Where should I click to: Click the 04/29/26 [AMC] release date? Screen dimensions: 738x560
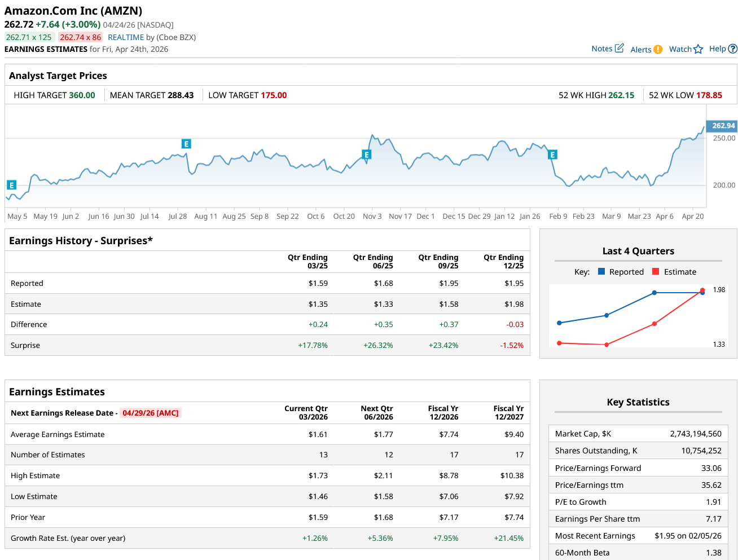click(150, 413)
